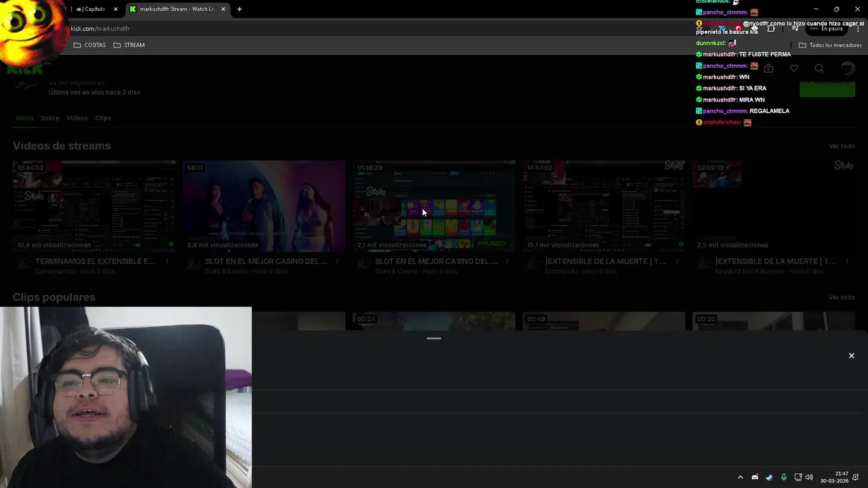Open the COSITAS bookmarks folder
The height and width of the screenshot is (488, 868).
90,45
